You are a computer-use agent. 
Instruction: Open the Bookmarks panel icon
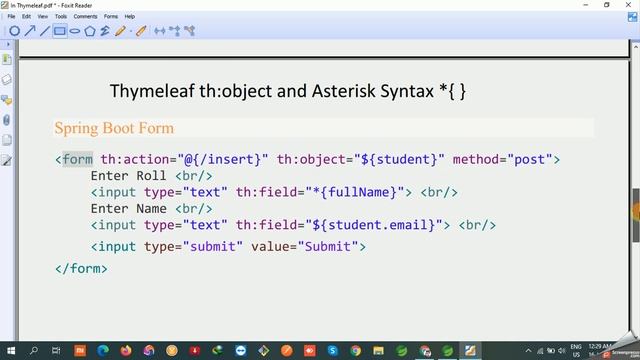7,60
